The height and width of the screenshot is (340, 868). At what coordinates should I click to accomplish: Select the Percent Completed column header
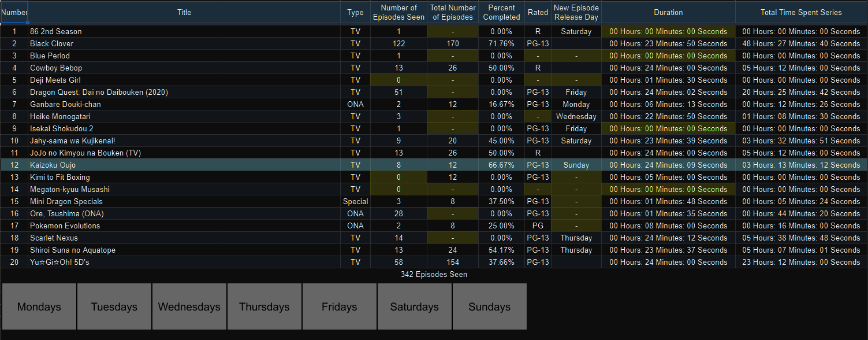coord(501,12)
